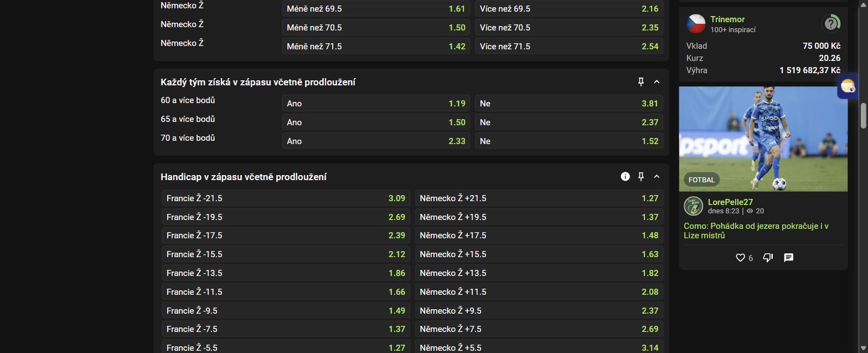Open comments on the Como article
The image size is (868, 353).
[x=789, y=258]
